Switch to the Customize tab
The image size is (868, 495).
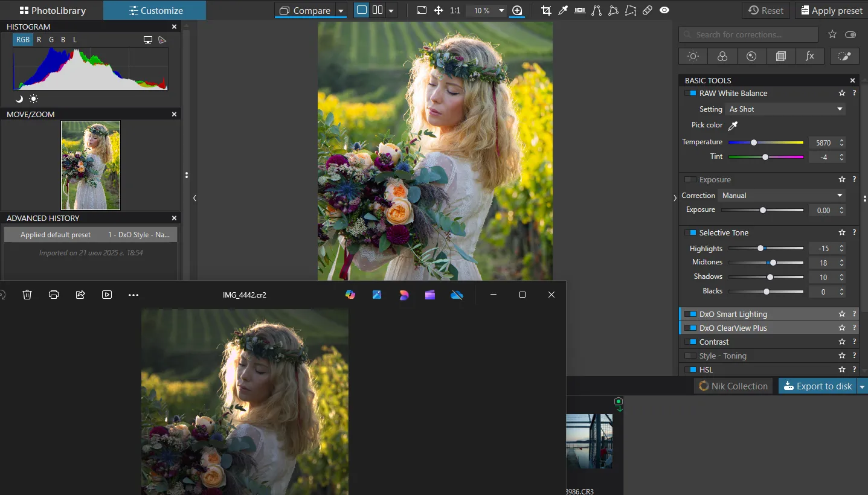click(x=156, y=10)
